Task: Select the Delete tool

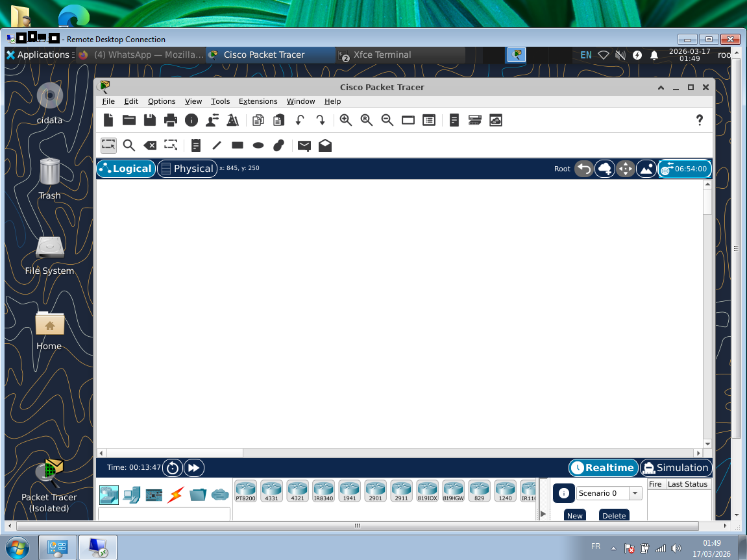Action: coord(150,145)
